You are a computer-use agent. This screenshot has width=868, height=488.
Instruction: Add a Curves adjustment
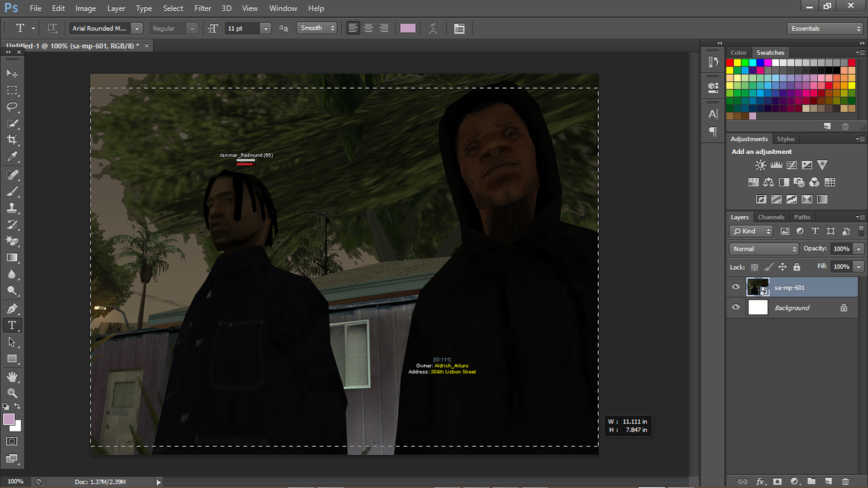(x=791, y=165)
